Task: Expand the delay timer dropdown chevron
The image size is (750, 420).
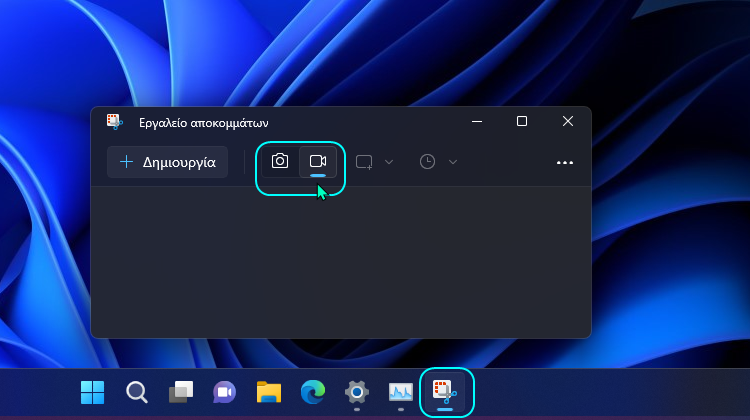Action: point(453,162)
